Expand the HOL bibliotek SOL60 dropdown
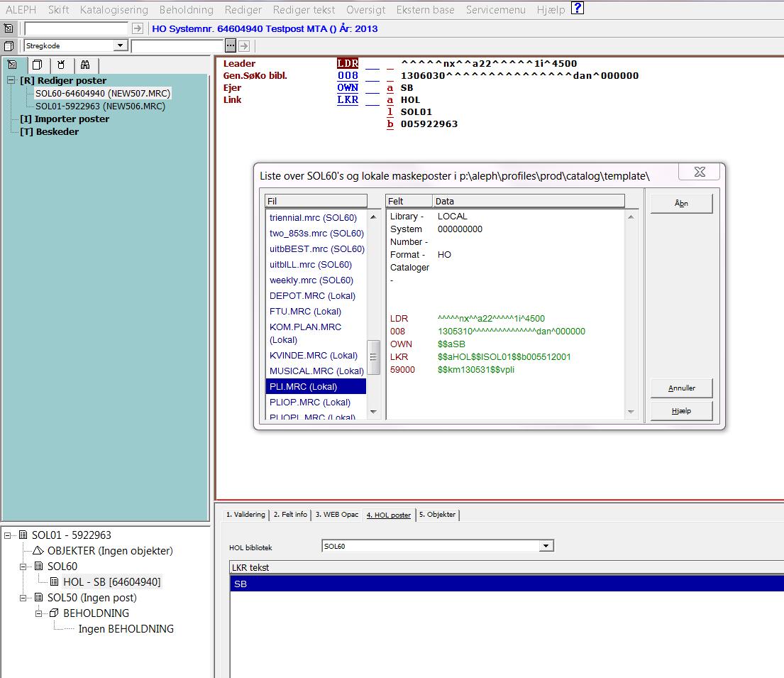Screen dimensions: 784x678 (546, 546)
